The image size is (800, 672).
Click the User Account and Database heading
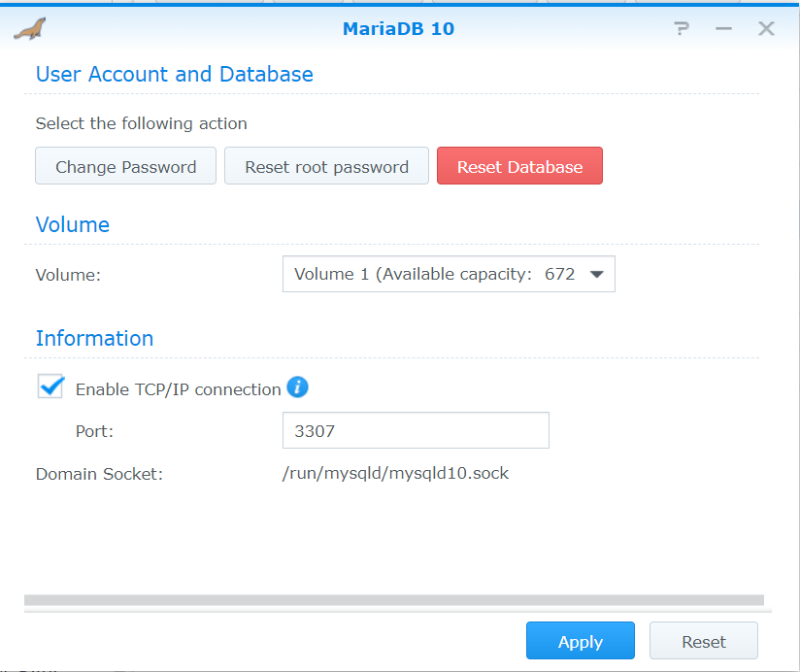pos(174,75)
